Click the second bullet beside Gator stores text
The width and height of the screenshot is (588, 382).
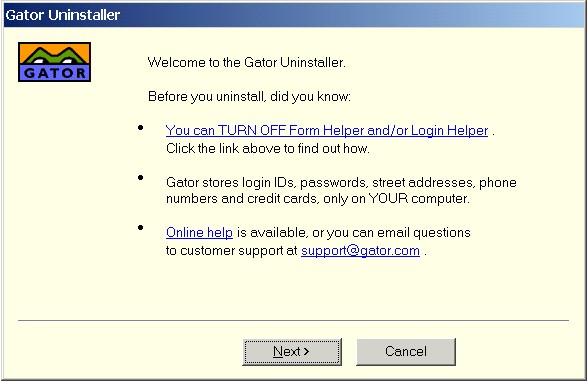(141, 178)
